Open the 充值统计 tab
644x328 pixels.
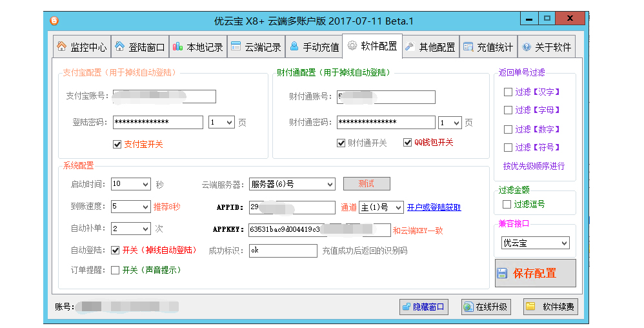[488, 47]
